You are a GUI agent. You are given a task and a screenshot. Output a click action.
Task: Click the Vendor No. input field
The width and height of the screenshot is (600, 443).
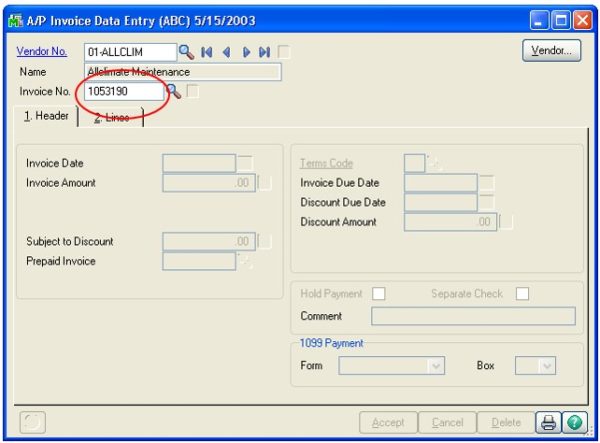click(130, 52)
